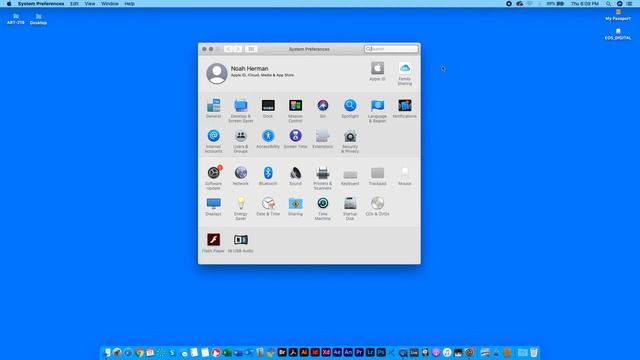
Task: Open the EOS_DIGITAL volume on the desktop
Action: coord(618,34)
